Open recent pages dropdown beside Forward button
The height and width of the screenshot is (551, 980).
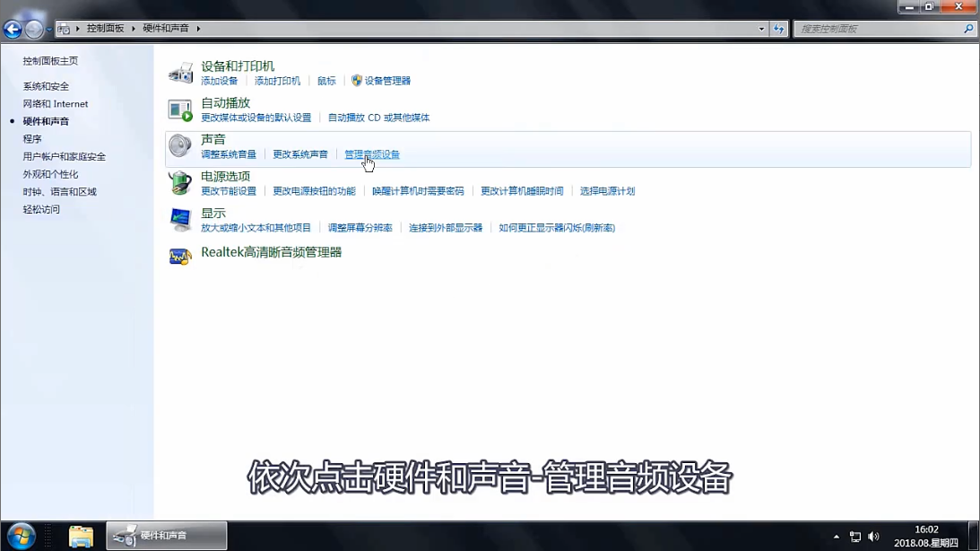(48, 30)
